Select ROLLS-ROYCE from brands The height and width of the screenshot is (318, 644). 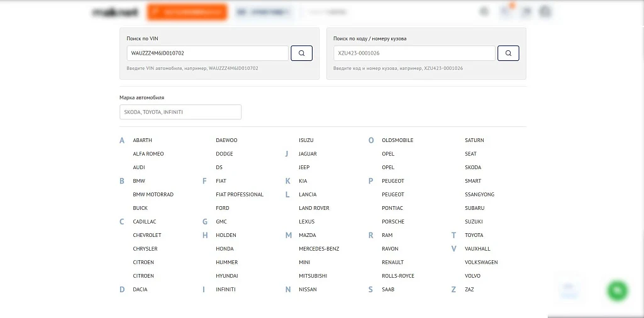click(398, 276)
